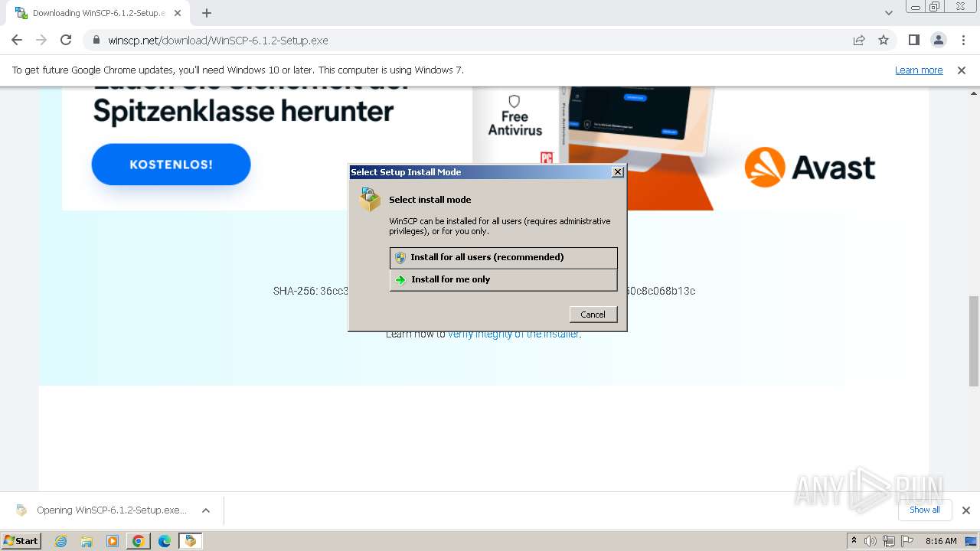Open the Chrome three-dot menu
This screenshot has width=980, height=551.
962,41
